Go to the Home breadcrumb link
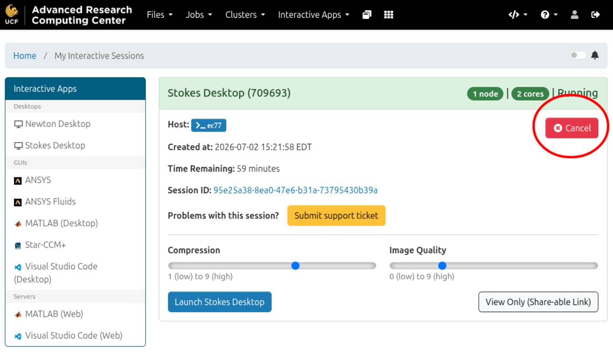This screenshot has height=364, width=613. [x=25, y=56]
